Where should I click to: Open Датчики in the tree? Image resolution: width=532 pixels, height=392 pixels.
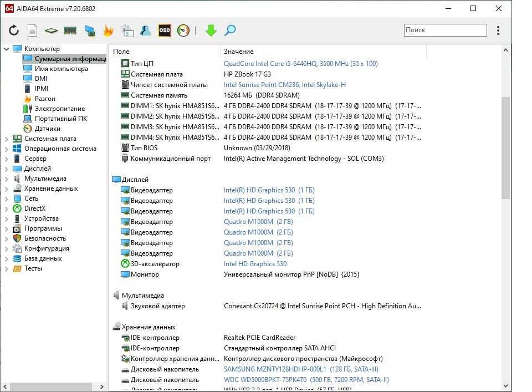(x=48, y=129)
